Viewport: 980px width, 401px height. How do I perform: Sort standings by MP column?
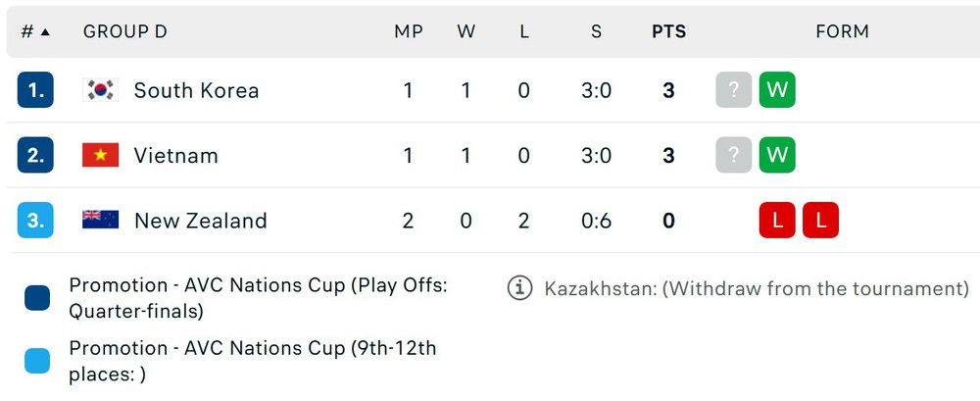coord(408,32)
